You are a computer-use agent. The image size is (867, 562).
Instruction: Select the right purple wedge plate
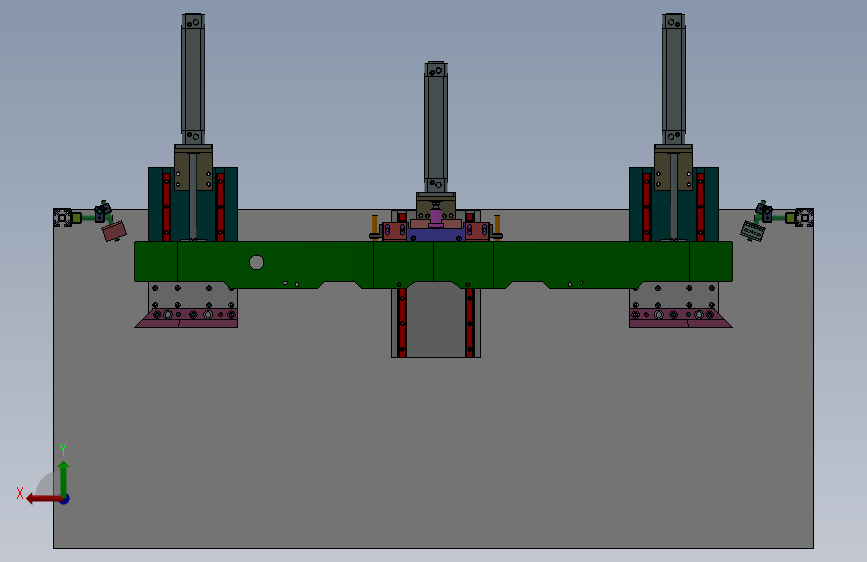pyautogui.click(x=681, y=318)
